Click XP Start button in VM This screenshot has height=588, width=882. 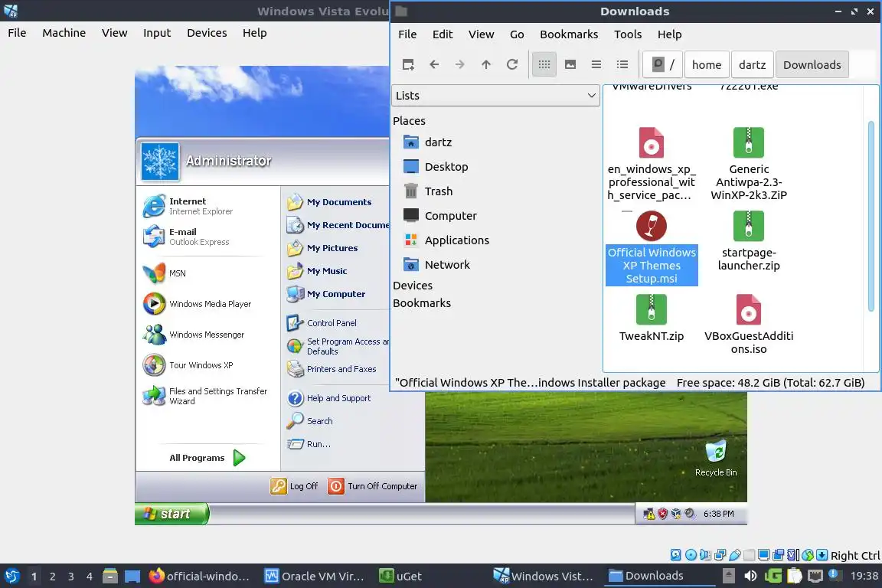[171, 514]
